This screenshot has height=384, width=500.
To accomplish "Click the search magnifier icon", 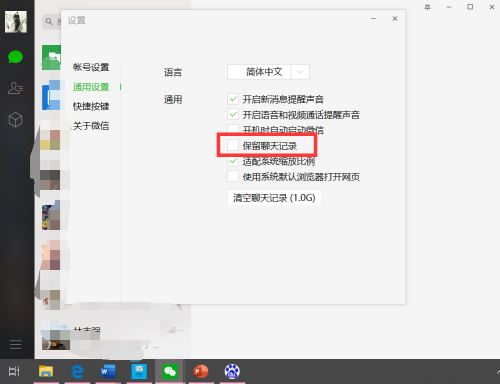I will pos(49,21).
